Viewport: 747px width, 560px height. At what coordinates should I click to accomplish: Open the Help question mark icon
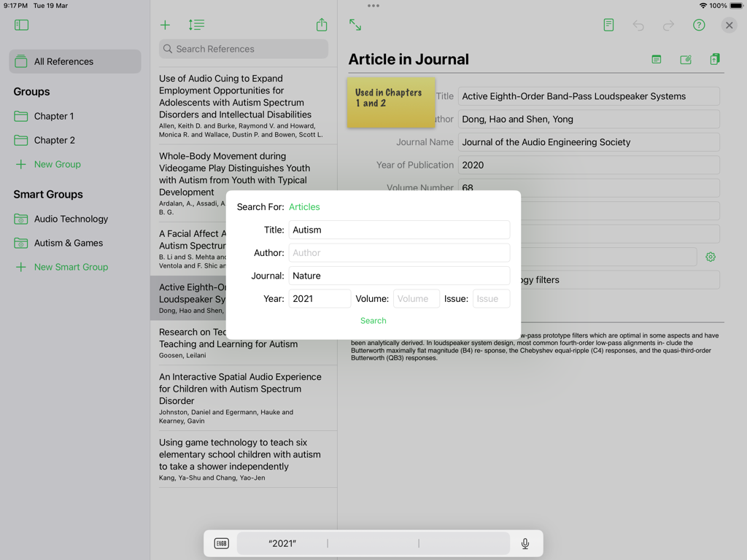tap(698, 25)
